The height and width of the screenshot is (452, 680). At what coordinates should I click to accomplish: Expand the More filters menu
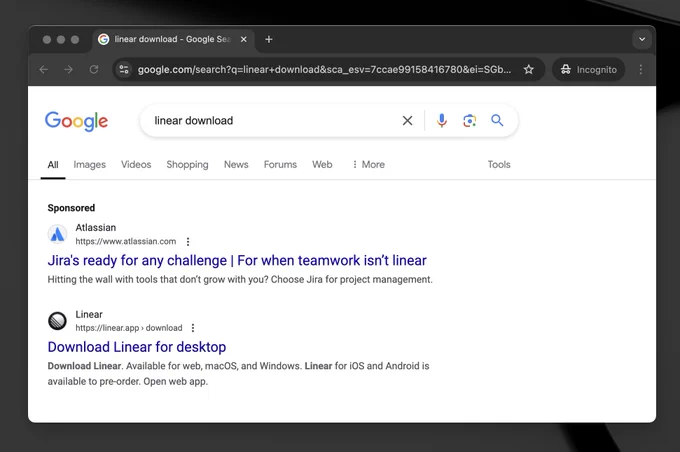pyautogui.click(x=368, y=165)
